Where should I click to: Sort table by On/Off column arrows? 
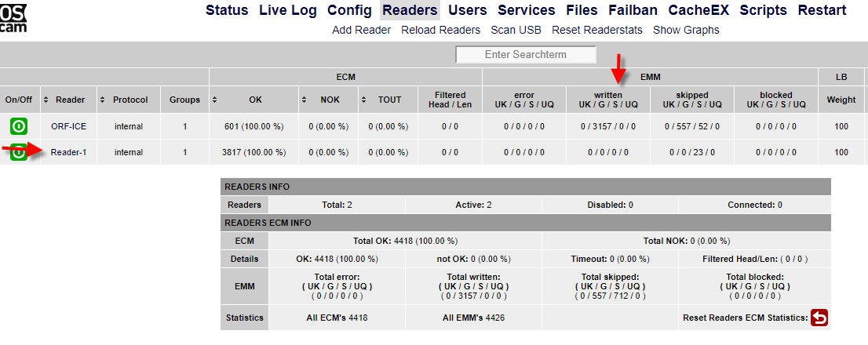[x=18, y=100]
